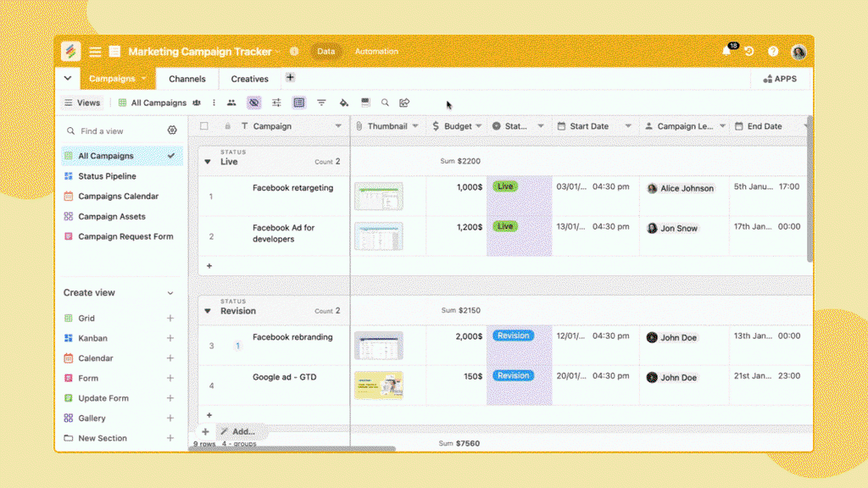868x488 pixels.
Task: Open the Status Pipeline view
Action: tap(122, 176)
